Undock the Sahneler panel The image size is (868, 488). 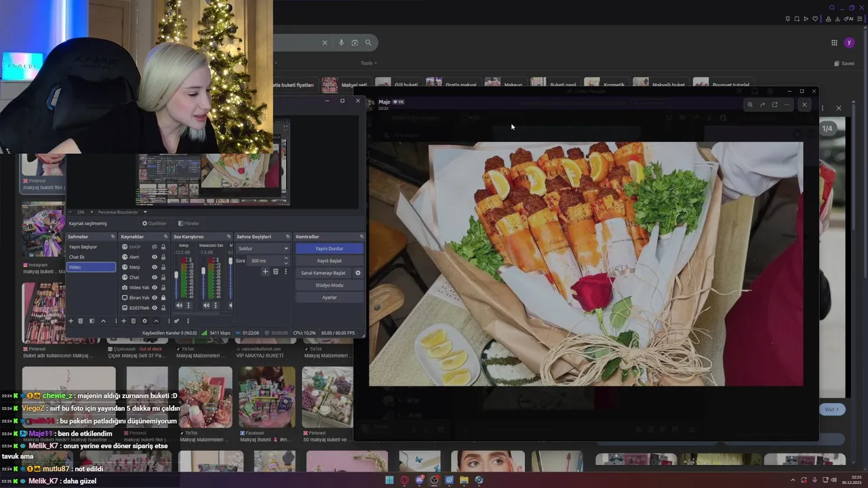coord(113,237)
